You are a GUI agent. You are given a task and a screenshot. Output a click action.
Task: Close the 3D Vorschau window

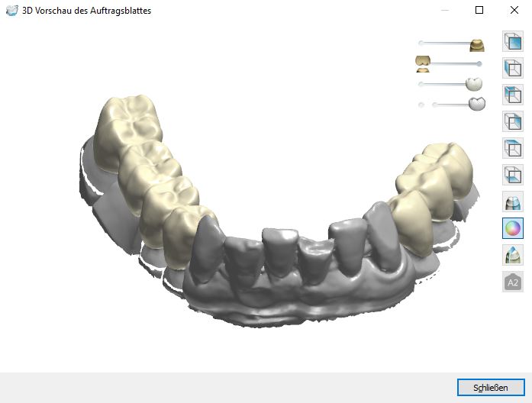click(x=514, y=10)
